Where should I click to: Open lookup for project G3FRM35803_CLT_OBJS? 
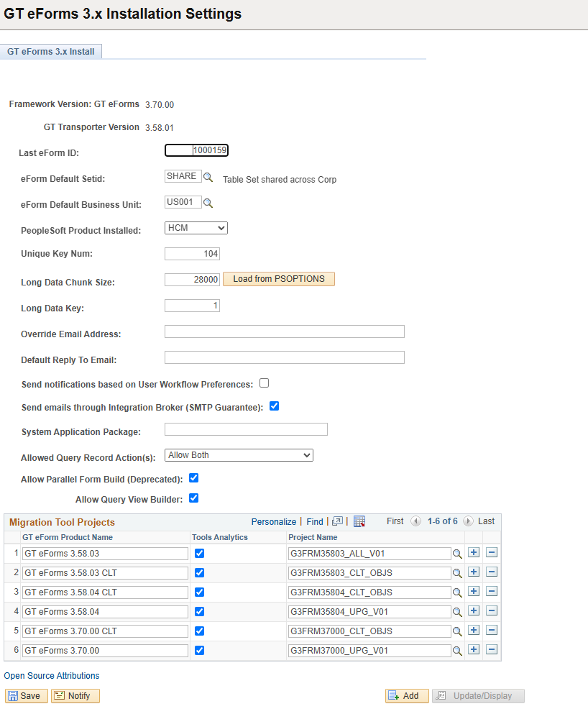point(457,573)
